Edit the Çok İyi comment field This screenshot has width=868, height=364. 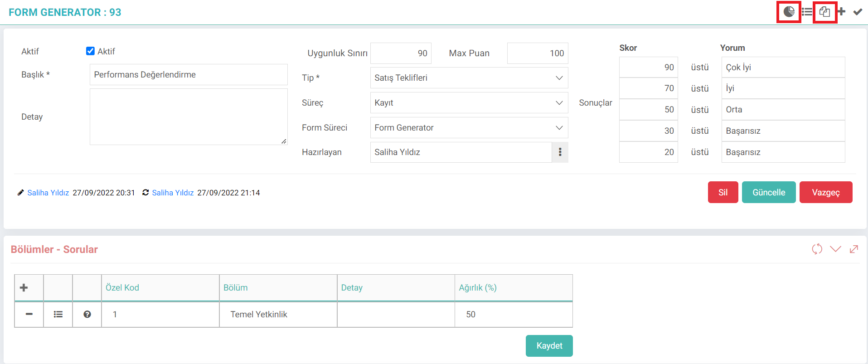pyautogui.click(x=783, y=67)
